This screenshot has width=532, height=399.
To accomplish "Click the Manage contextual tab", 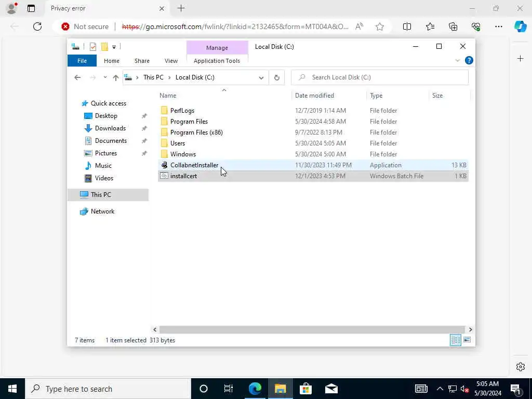I will (x=217, y=48).
